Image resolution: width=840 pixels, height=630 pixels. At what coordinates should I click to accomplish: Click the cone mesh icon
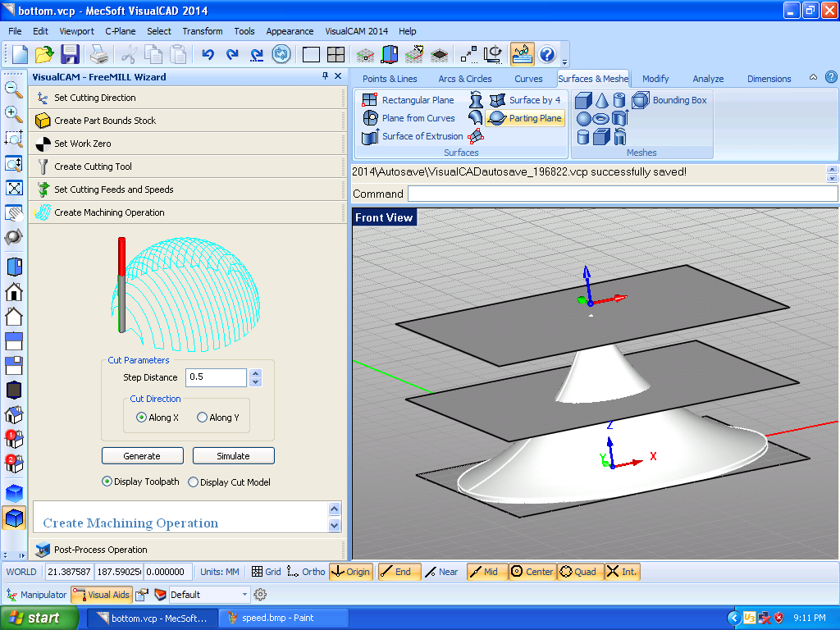(601, 100)
